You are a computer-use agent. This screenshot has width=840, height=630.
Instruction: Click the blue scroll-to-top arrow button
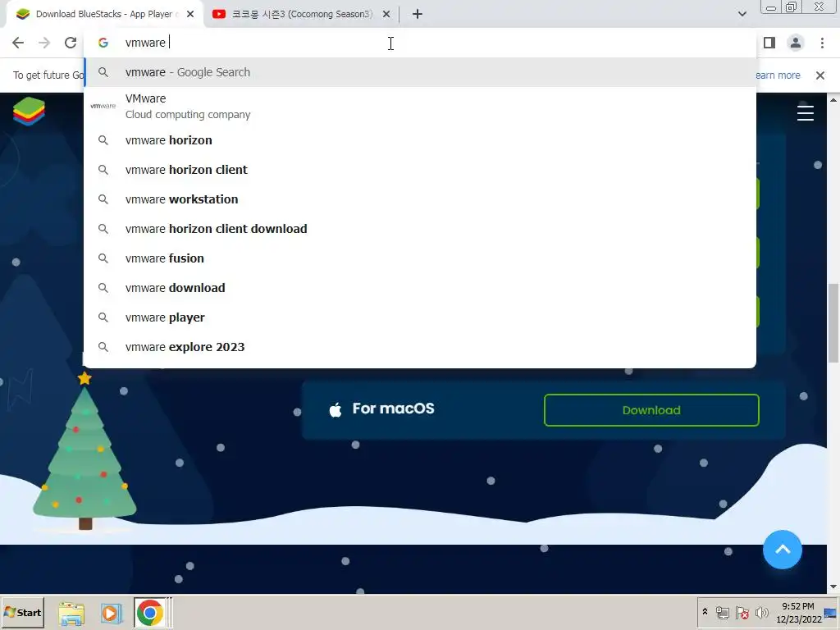(x=782, y=550)
